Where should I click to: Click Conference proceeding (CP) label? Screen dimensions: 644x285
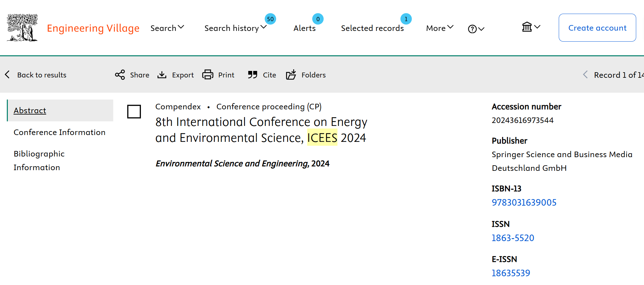tap(269, 106)
